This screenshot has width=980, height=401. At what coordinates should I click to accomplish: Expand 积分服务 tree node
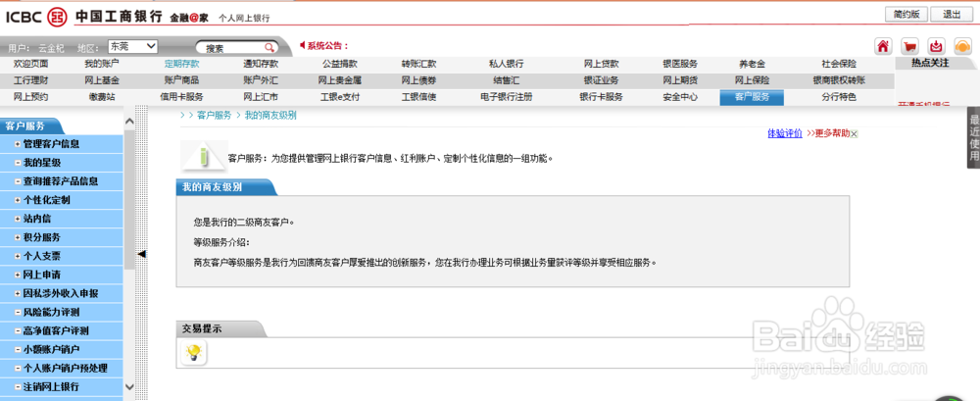click(18, 237)
